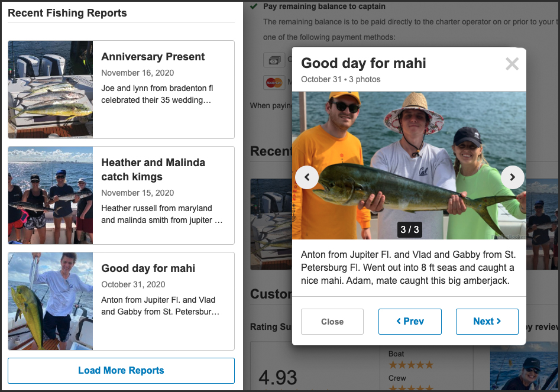Click the green checkmark beside Pay remaining balance
The height and width of the screenshot is (392, 560).
(x=254, y=7)
